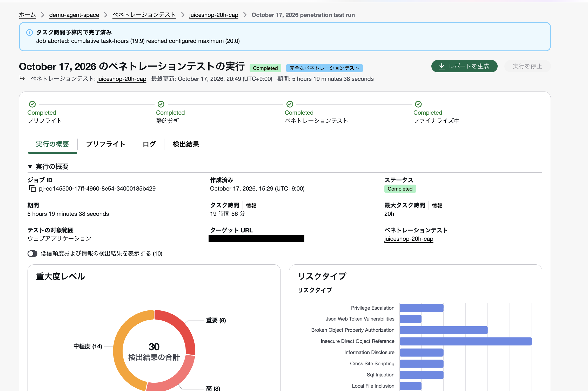Switch to the プリフライト tab

[105, 144]
